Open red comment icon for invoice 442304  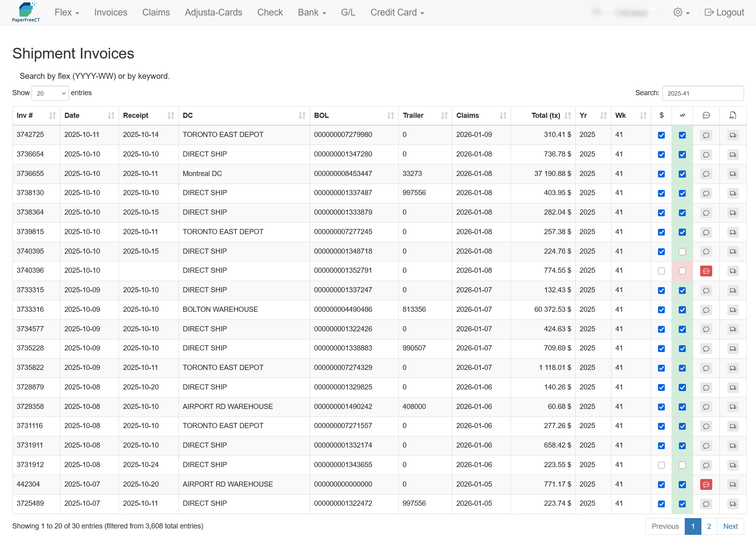pyautogui.click(x=706, y=485)
